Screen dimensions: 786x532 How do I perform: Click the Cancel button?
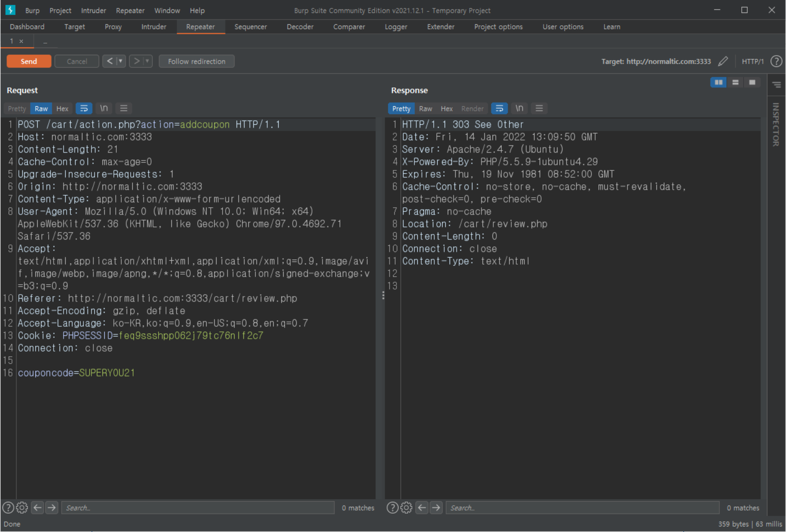point(77,61)
